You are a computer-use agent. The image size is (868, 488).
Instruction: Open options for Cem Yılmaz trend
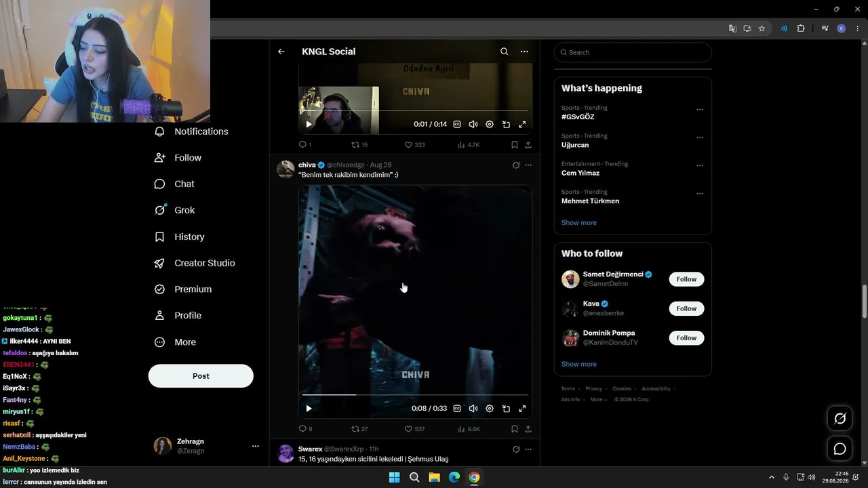(700, 165)
